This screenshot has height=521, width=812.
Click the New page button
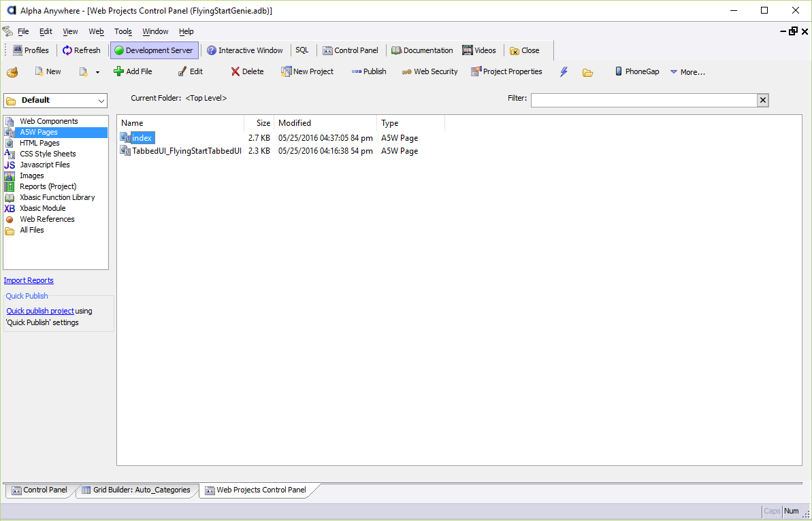(x=48, y=72)
